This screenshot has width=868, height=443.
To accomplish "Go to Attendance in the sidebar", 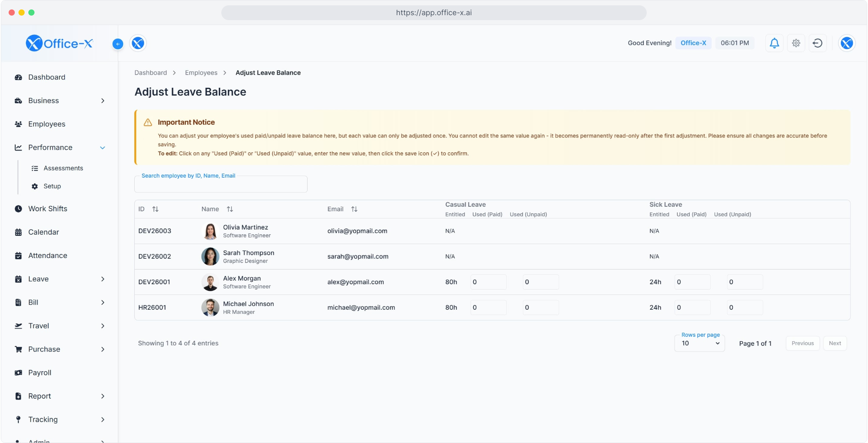I will pyautogui.click(x=48, y=256).
